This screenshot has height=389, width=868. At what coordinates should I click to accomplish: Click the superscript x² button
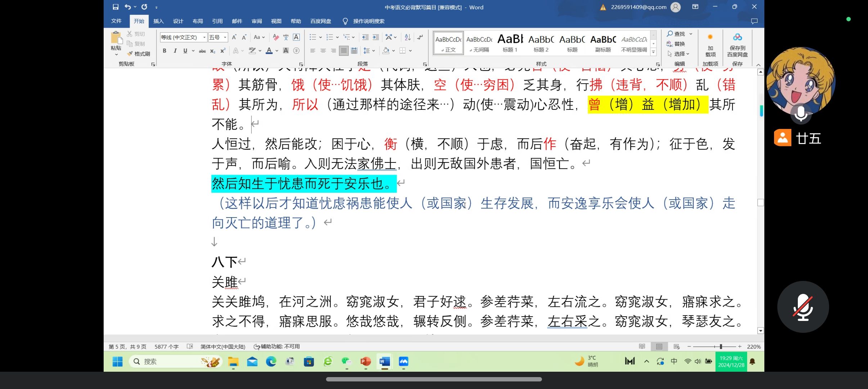pyautogui.click(x=223, y=51)
